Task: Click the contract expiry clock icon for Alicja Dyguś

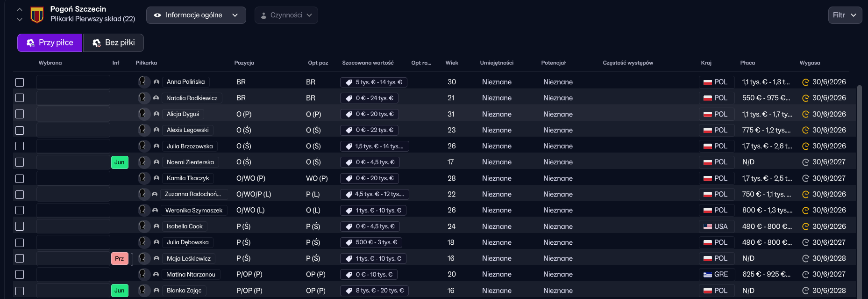Action: tap(805, 114)
